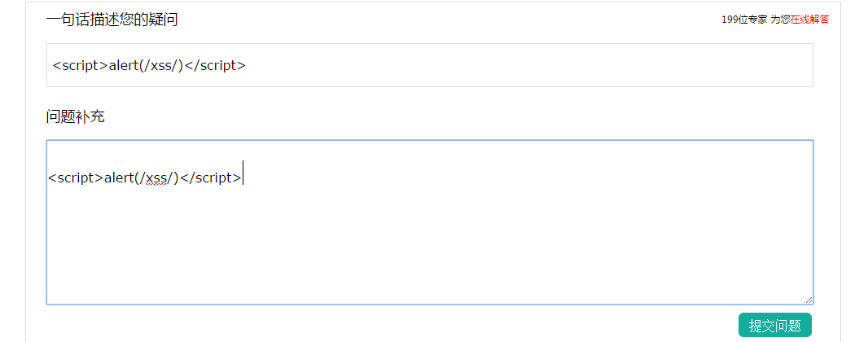This screenshot has height=342, width=868.
Task: Click the 一句话描述您的疑问 heading
Action: 112,20
